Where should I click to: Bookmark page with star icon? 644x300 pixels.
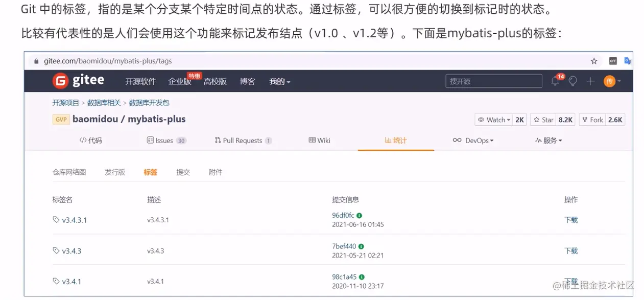(x=594, y=61)
